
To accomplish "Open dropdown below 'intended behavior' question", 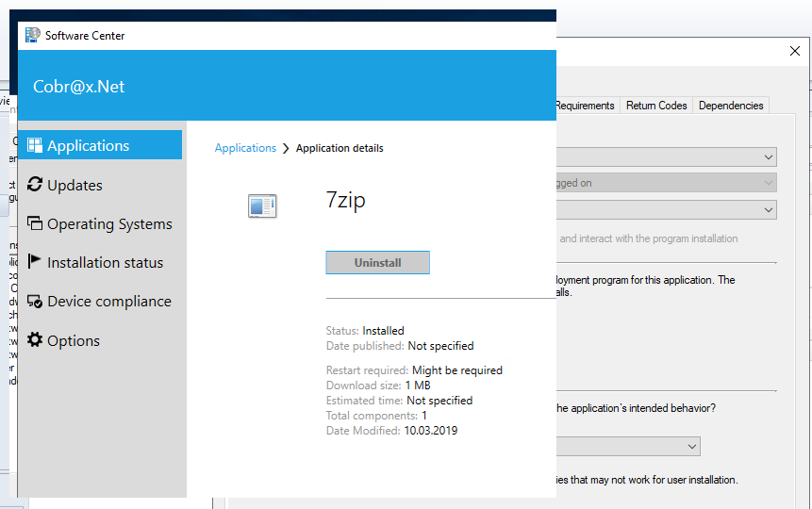I will (692, 447).
